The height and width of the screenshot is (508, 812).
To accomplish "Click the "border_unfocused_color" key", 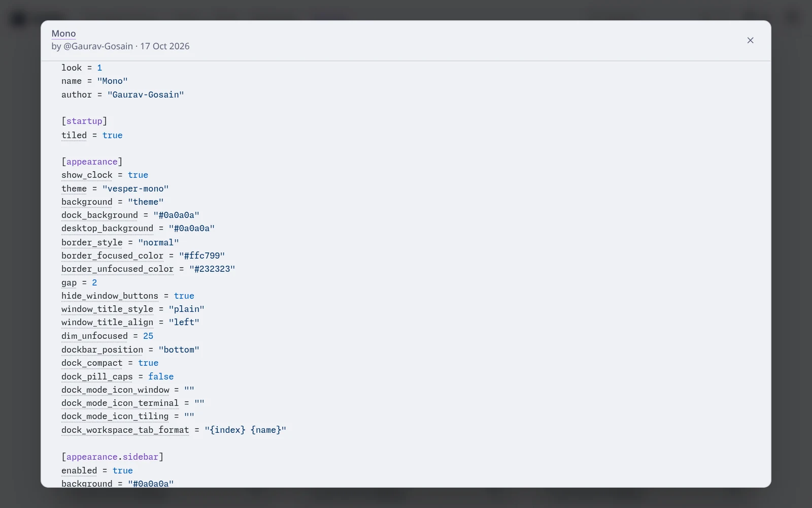I will (118, 269).
